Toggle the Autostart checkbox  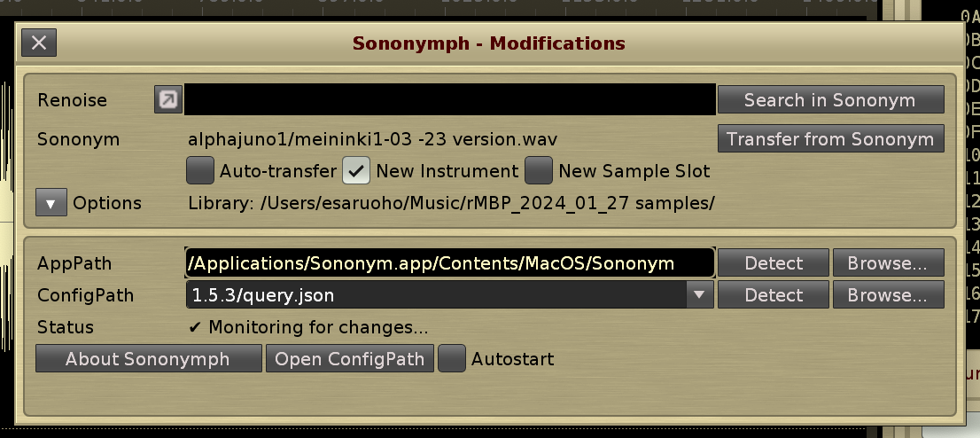pyautogui.click(x=452, y=359)
